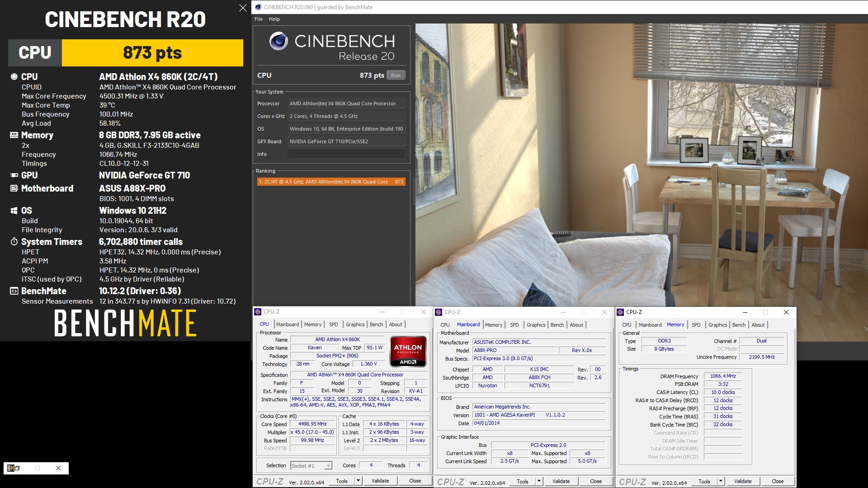868x488 pixels.
Task: Click the Cinebench logo sphere icon
Action: point(278,41)
